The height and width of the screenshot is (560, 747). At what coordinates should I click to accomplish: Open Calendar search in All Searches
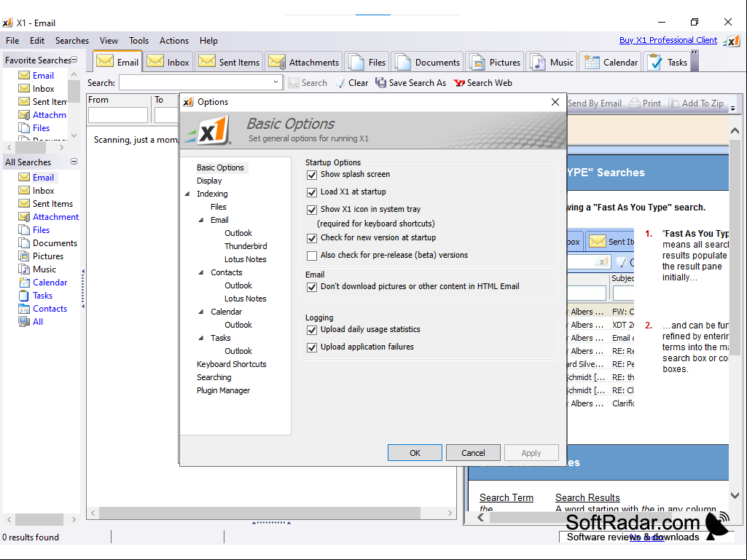pyautogui.click(x=43, y=283)
